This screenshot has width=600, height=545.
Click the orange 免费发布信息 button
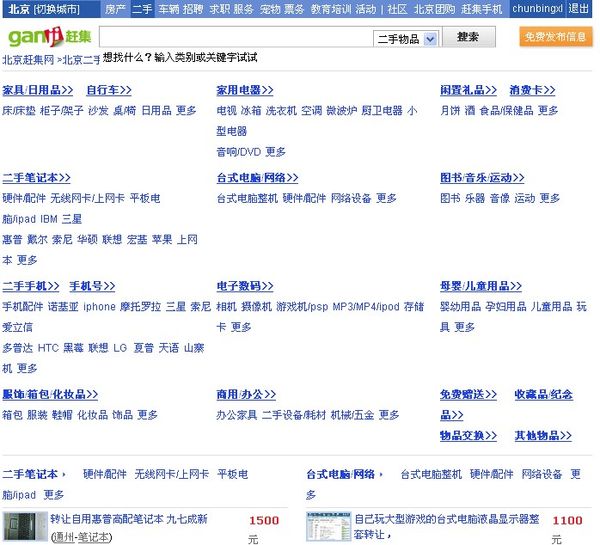pyautogui.click(x=554, y=37)
